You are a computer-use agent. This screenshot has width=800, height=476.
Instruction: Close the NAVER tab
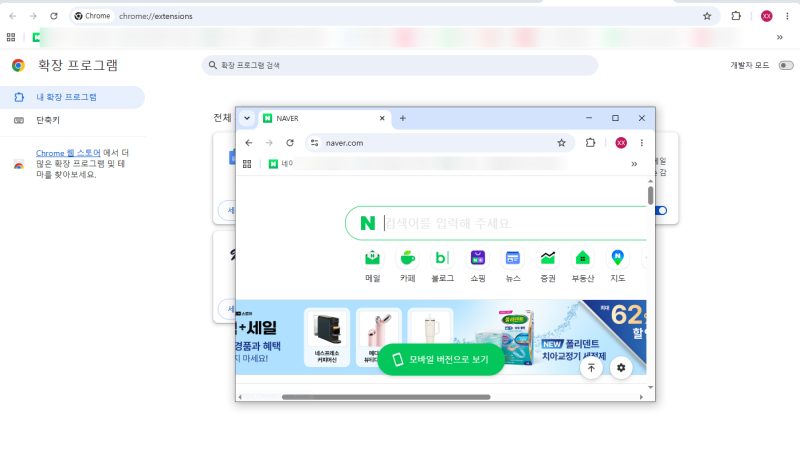pyautogui.click(x=382, y=118)
